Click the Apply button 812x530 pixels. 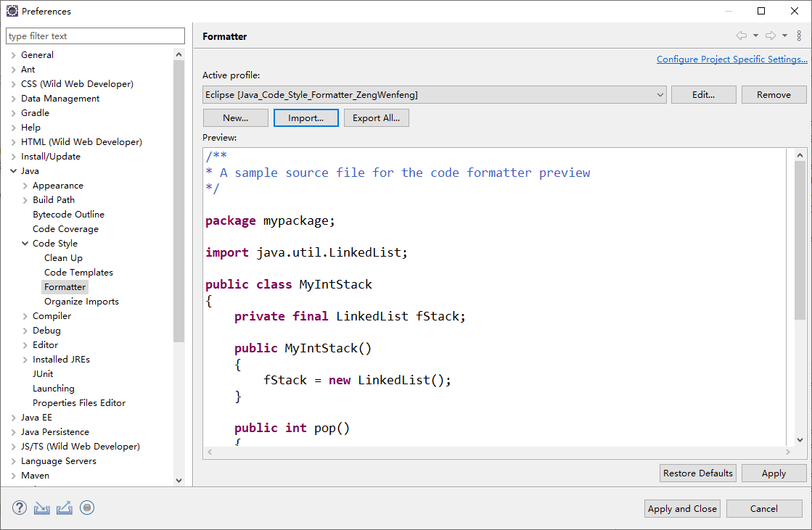774,473
